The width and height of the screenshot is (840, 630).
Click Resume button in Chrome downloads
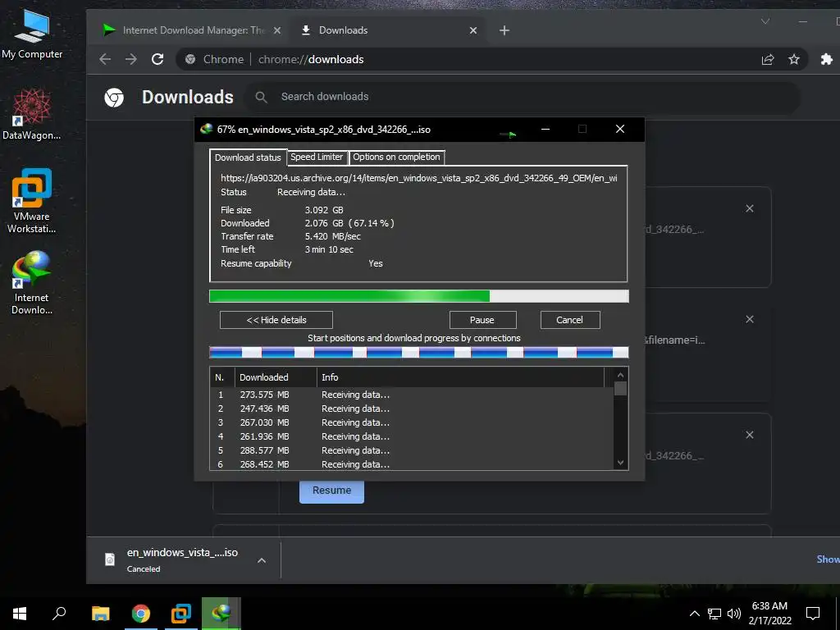click(x=331, y=491)
